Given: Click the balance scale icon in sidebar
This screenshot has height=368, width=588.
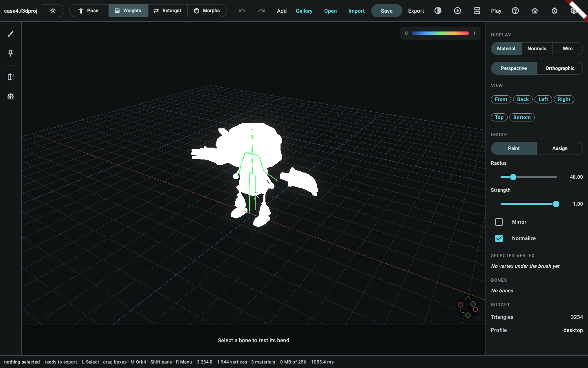Looking at the screenshot, I should 11,96.
